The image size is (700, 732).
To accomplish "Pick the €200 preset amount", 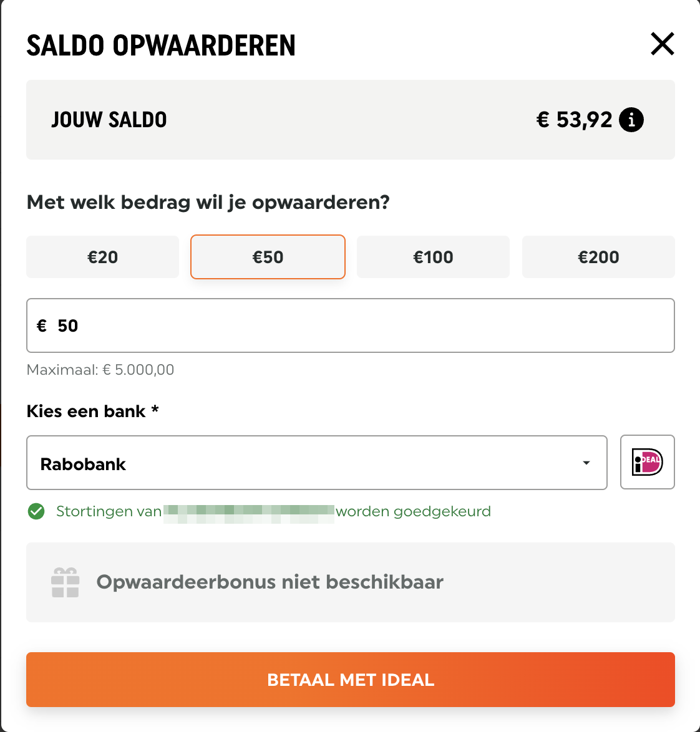I will 598,257.
